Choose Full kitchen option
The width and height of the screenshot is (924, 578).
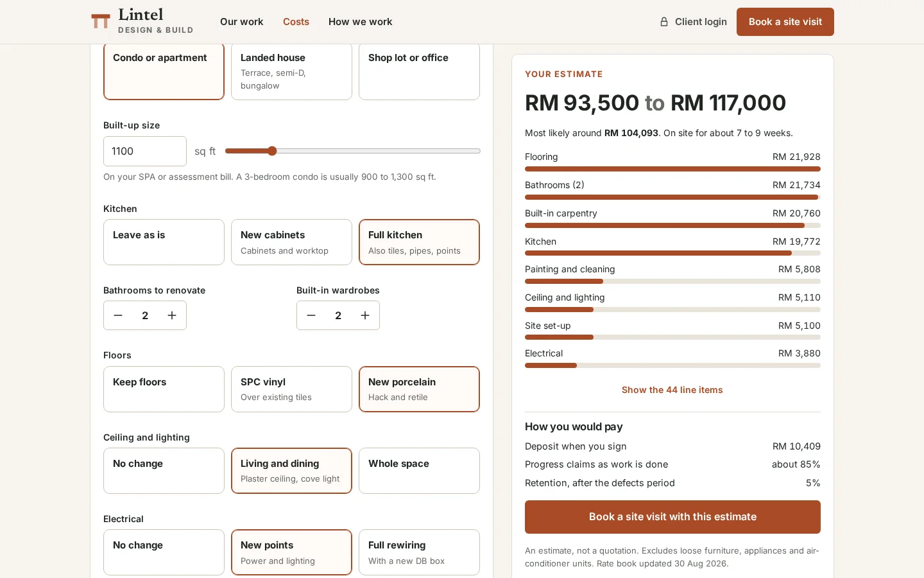(419, 242)
